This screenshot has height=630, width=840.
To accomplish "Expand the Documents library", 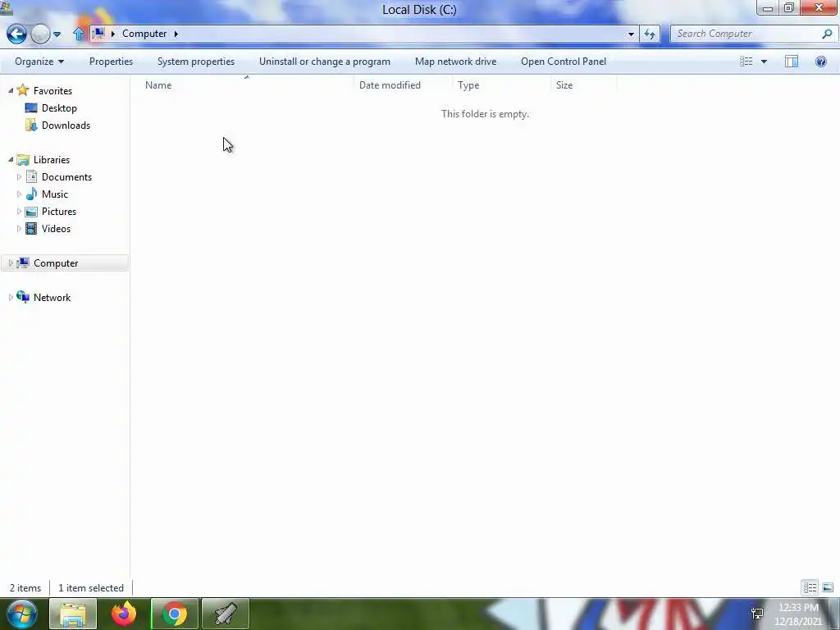I will click(x=20, y=177).
